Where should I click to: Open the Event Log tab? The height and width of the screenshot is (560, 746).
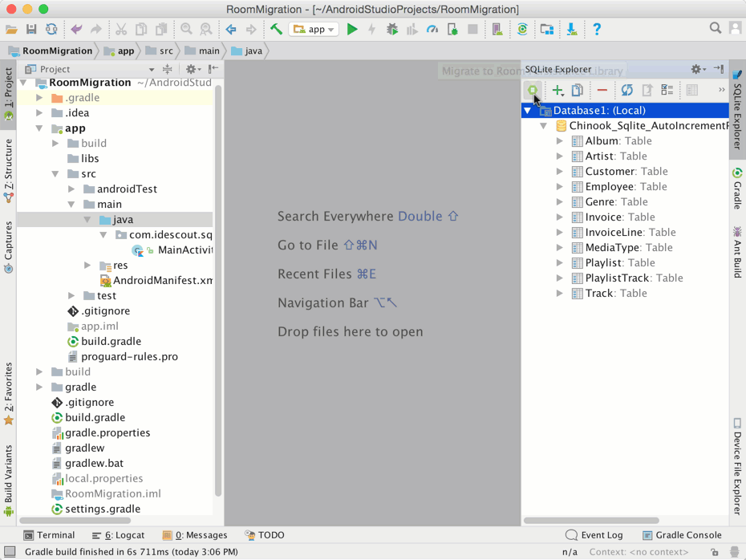[594, 535]
